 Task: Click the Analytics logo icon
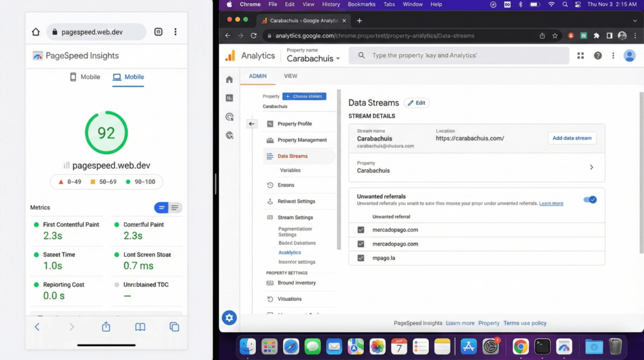(230, 55)
